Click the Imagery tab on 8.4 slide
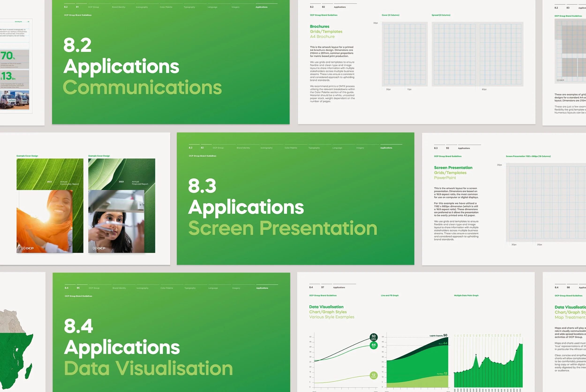 point(236,288)
